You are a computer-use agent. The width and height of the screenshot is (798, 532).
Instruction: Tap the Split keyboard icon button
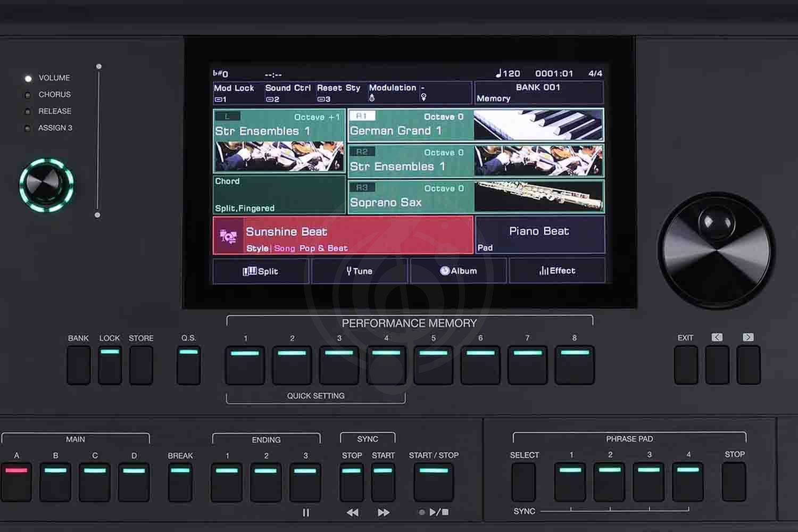[260, 271]
